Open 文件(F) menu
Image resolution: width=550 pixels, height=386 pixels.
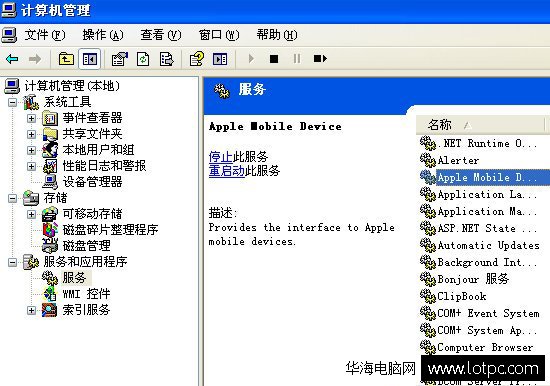(x=45, y=35)
